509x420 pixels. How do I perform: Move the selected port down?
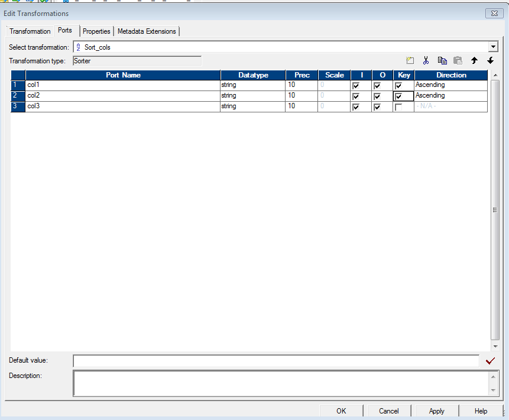[x=490, y=60]
